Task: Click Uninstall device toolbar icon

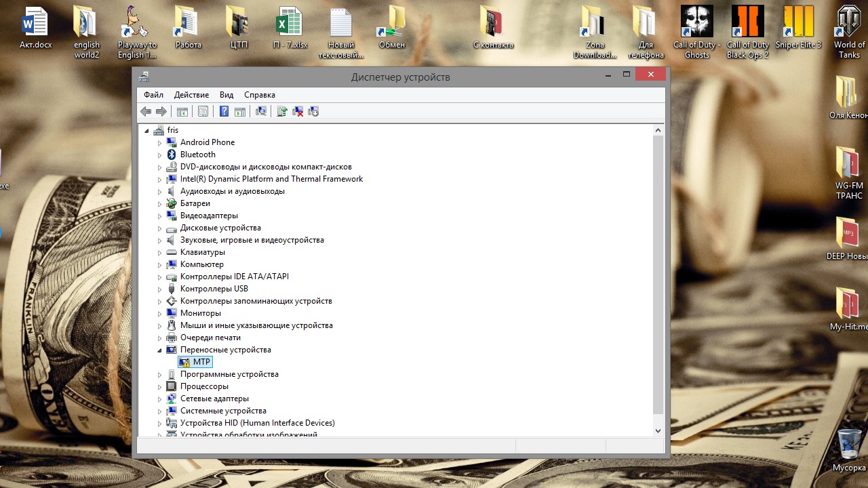Action: coord(298,112)
